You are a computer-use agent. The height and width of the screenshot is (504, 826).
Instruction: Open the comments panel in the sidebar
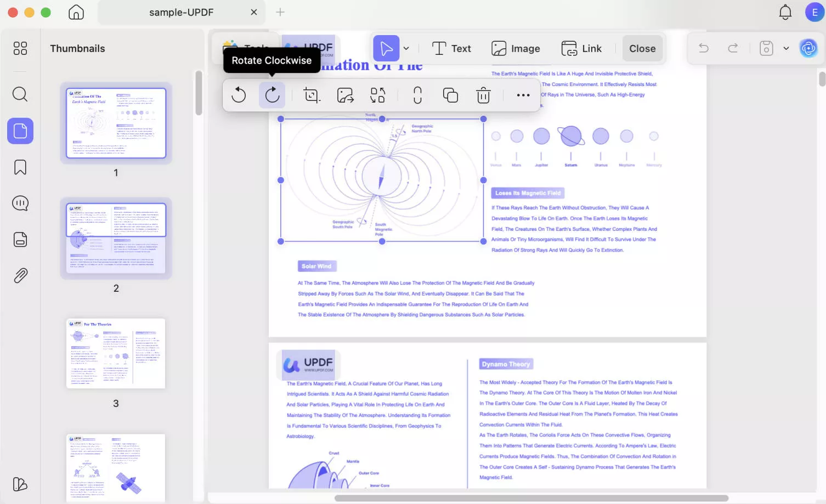tap(20, 203)
